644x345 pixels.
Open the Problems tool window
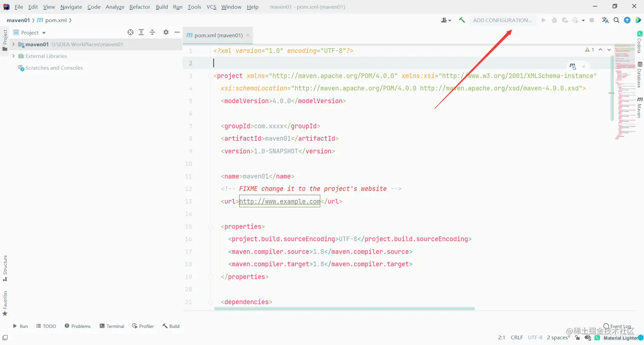coord(78,326)
